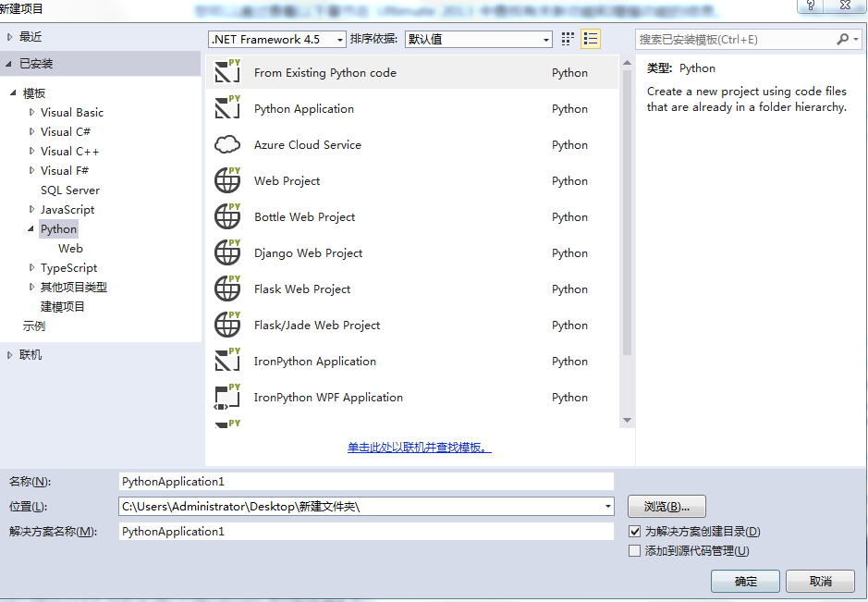
Task: Select the Flask Web Project globe icon
Action: pyautogui.click(x=227, y=288)
